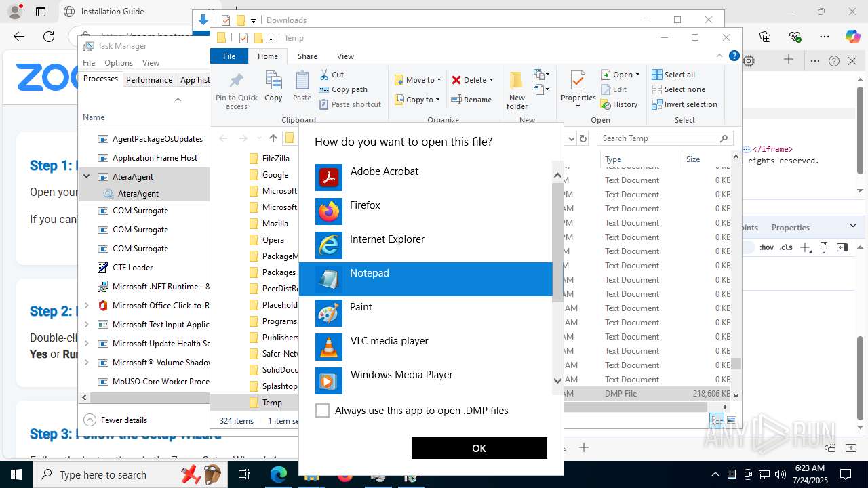Switch to the View ribbon tab
This screenshot has width=868, height=488.
click(345, 56)
